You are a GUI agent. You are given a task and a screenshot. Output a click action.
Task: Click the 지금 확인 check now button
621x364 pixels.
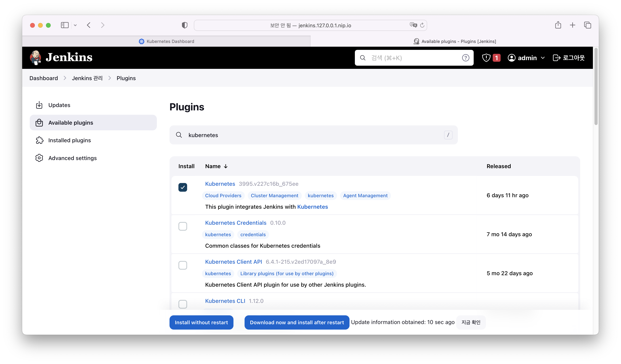coord(471,322)
